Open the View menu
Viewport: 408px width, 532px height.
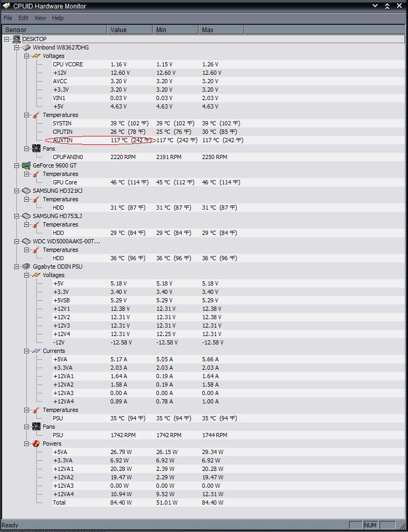click(x=40, y=18)
